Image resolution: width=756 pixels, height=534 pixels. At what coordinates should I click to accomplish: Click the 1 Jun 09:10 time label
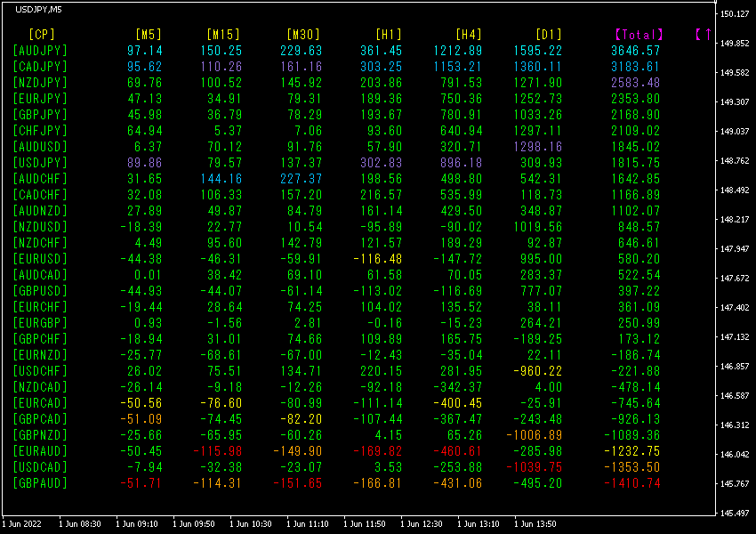tap(137, 524)
